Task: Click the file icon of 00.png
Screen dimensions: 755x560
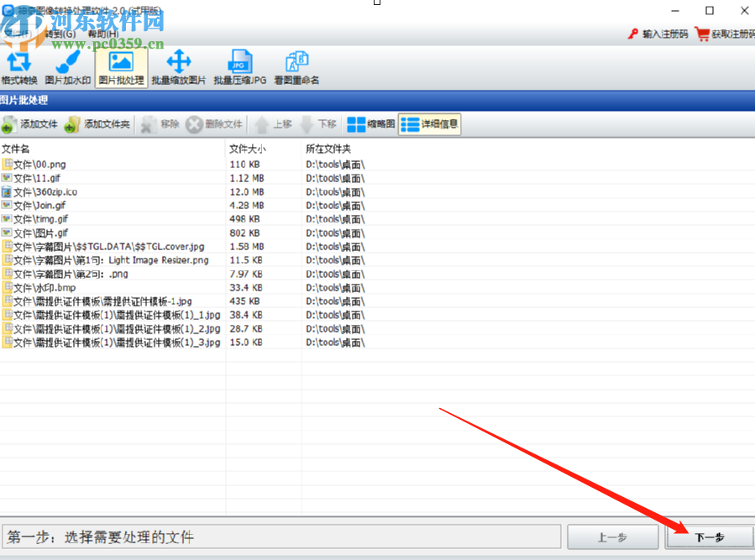Action: pos(7,164)
